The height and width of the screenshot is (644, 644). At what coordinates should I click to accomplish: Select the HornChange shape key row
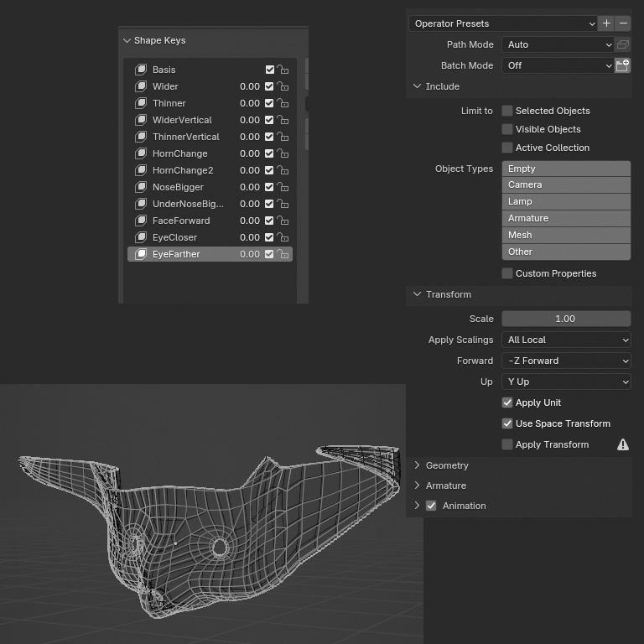click(x=210, y=153)
